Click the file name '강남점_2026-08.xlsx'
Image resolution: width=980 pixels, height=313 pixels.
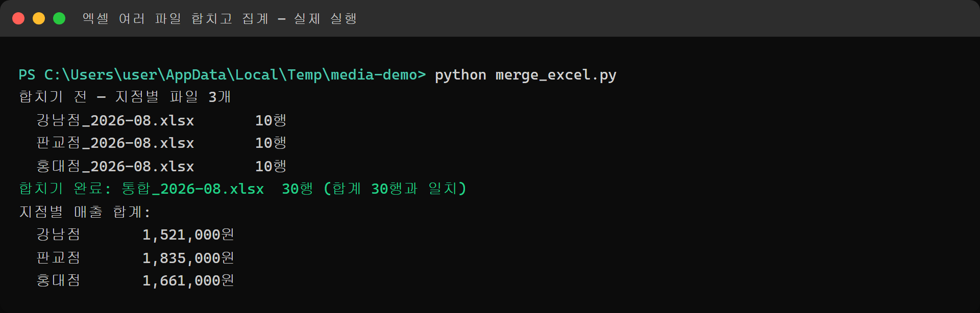(x=115, y=120)
